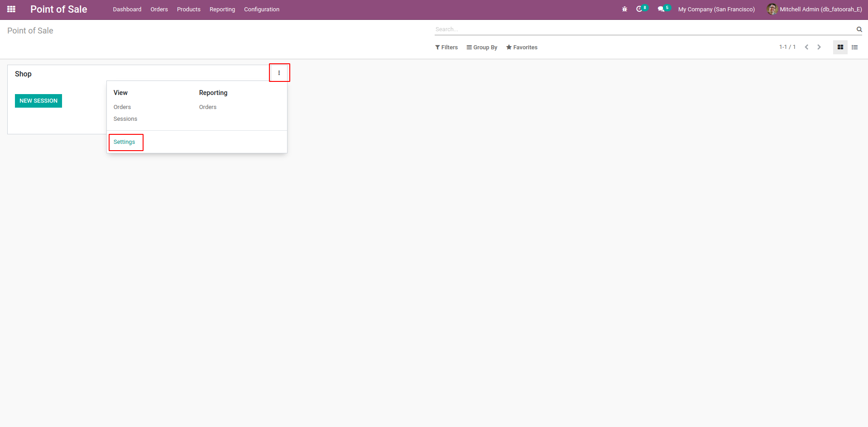Open activities clock icon with badge 8

(x=642, y=9)
